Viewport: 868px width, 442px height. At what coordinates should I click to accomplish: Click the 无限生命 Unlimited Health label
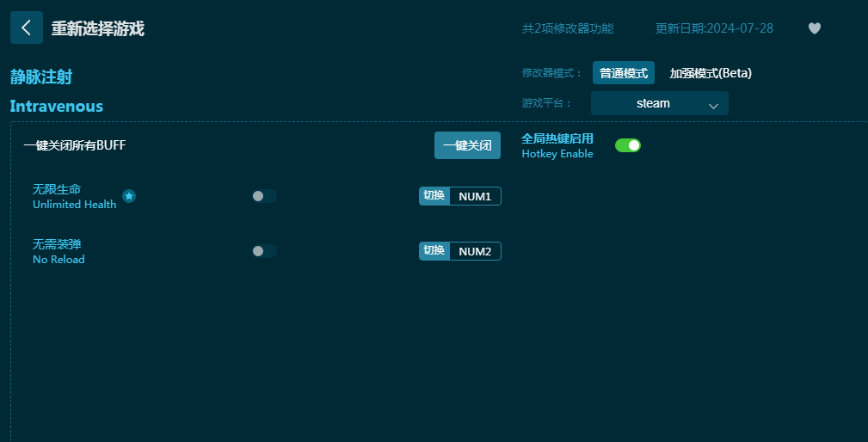point(74,196)
